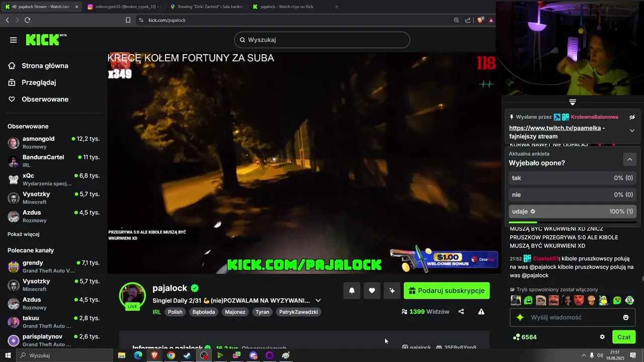
Task: Click the zoom magnifier in address bar
Action: point(456,20)
